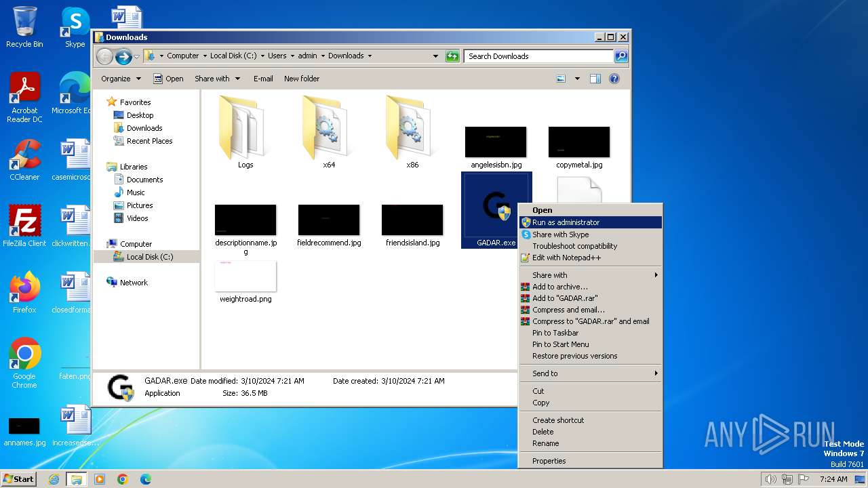Image resolution: width=868 pixels, height=488 pixels.
Task: Click the Start button
Action: pos(19,479)
